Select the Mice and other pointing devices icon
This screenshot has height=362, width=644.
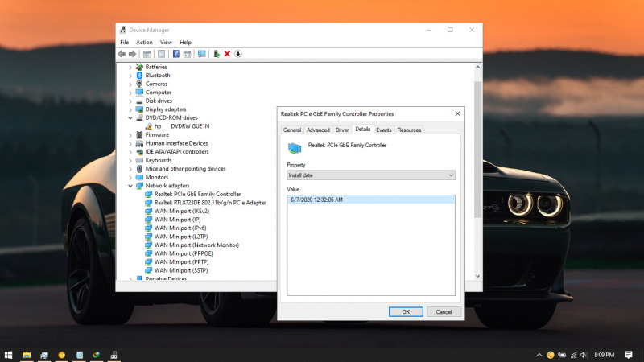click(139, 169)
